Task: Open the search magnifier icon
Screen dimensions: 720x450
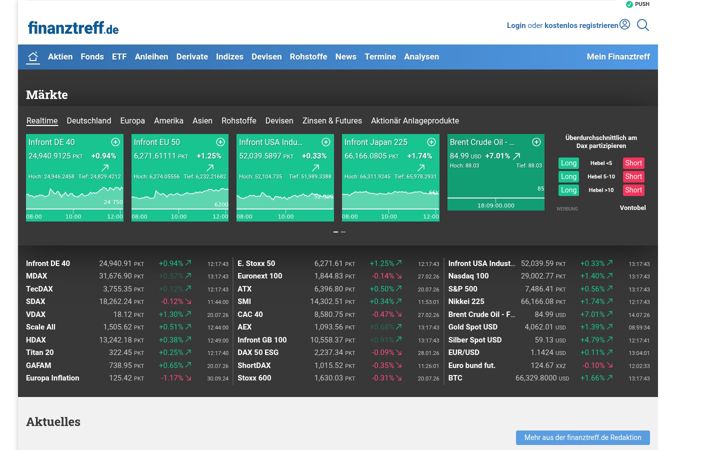Action: coord(643,25)
